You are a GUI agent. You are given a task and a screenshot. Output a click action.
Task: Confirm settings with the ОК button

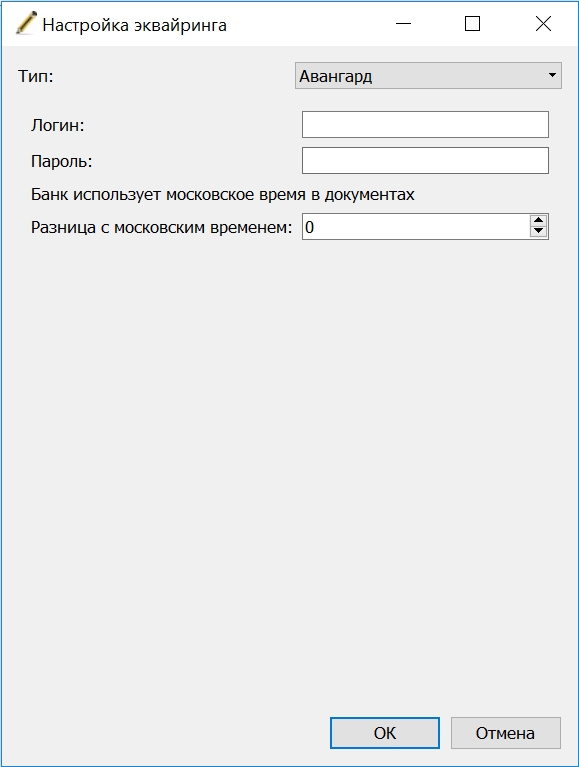(x=385, y=733)
